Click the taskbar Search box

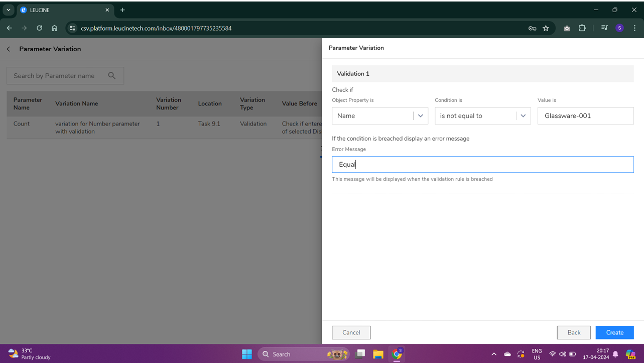305,354
